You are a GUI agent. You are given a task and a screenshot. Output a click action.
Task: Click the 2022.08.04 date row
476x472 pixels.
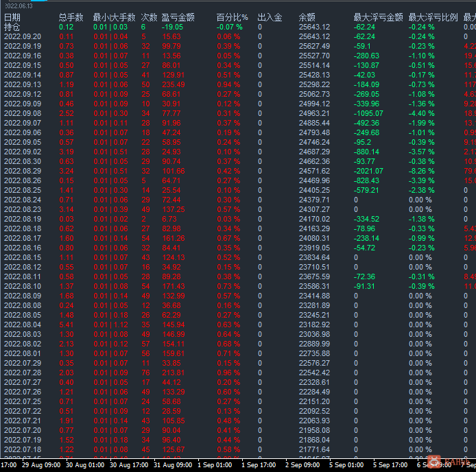click(23, 324)
